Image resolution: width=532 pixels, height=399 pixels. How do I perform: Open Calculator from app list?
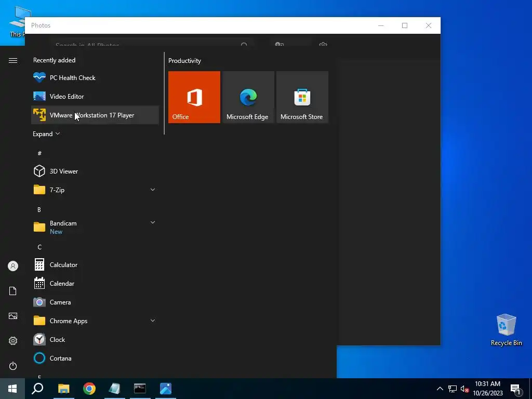pyautogui.click(x=95, y=264)
